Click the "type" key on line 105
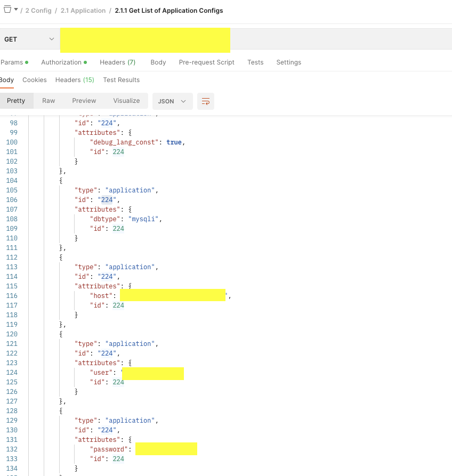This screenshot has height=476, width=452. (86, 190)
